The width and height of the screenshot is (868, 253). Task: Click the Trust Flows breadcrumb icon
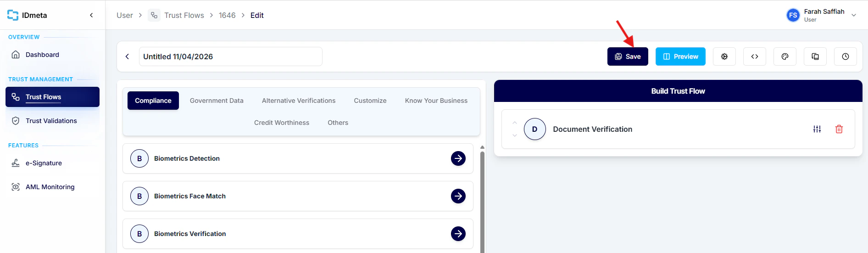[x=154, y=15]
